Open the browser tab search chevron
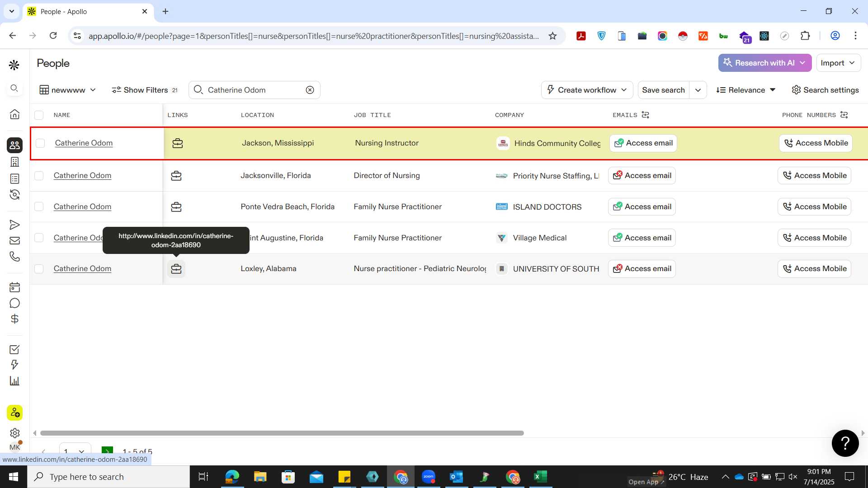This screenshot has width=868, height=488. point(11,11)
